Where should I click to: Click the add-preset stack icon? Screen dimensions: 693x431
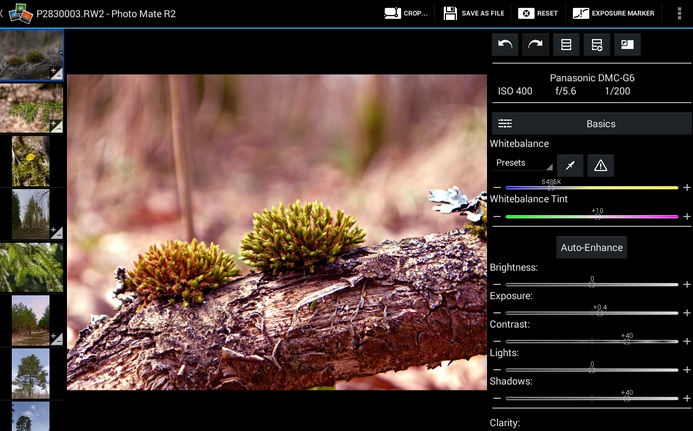(x=597, y=45)
